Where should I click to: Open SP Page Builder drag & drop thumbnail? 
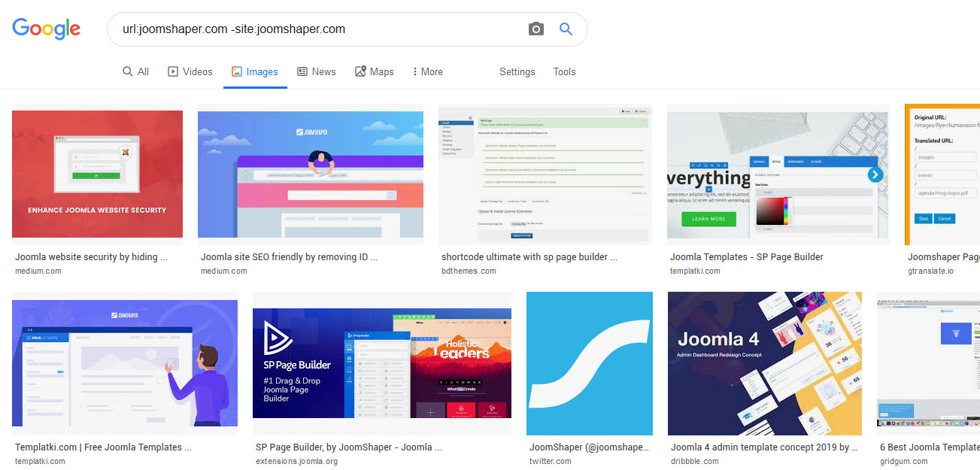pos(382,363)
